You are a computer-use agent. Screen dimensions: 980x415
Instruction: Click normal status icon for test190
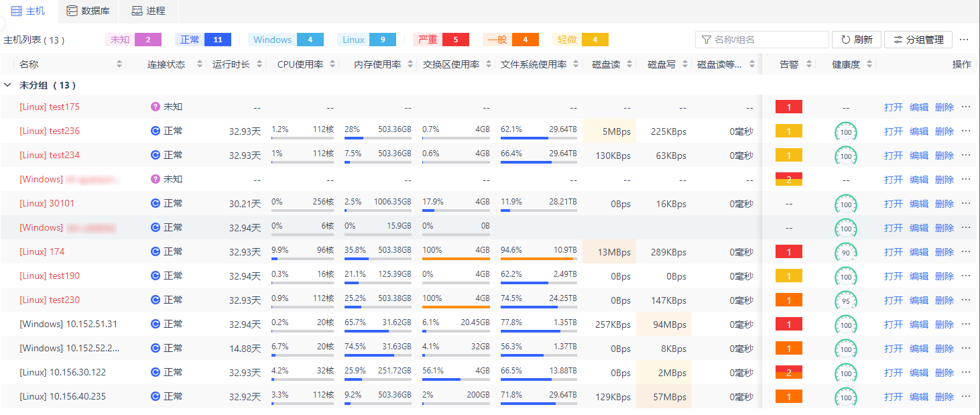(156, 276)
